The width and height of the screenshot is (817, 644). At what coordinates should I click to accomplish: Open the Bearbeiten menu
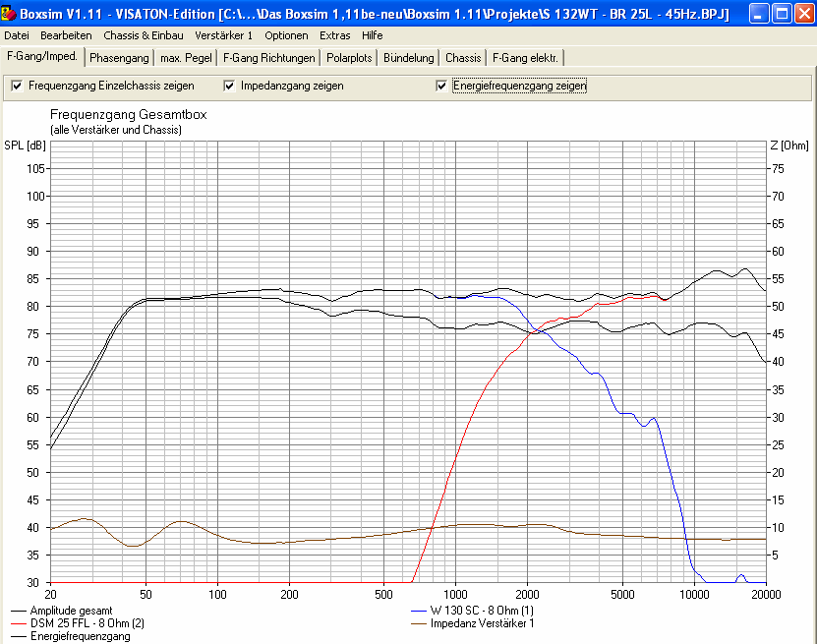click(66, 35)
